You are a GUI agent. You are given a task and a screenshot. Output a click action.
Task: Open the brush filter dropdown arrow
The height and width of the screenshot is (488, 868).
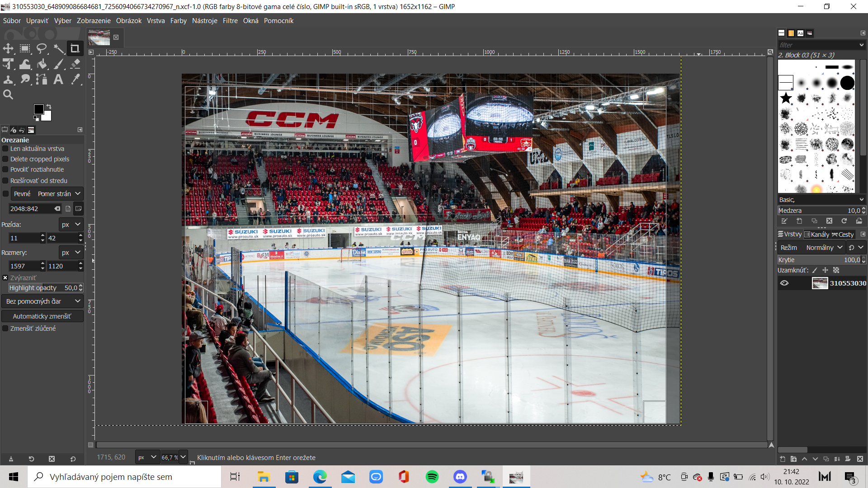coord(861,45)
